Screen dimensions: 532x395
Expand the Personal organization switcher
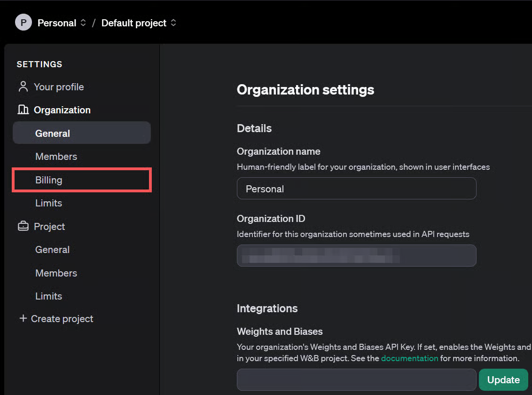83,23
